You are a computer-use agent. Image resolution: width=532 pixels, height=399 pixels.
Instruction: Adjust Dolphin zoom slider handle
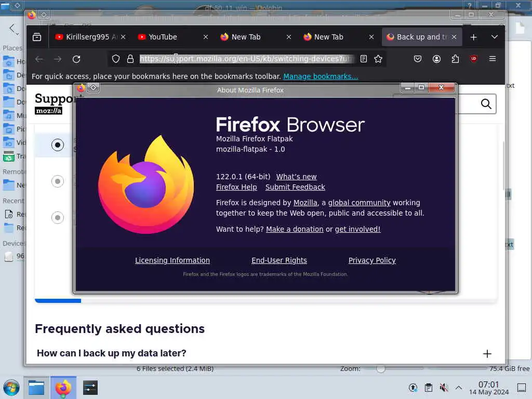point(381,369)
